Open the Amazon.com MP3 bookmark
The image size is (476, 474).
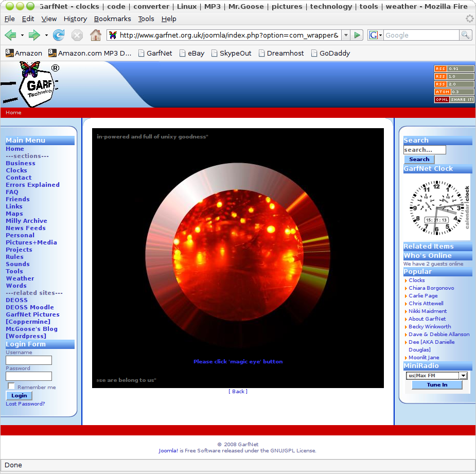tap(90, 53)
